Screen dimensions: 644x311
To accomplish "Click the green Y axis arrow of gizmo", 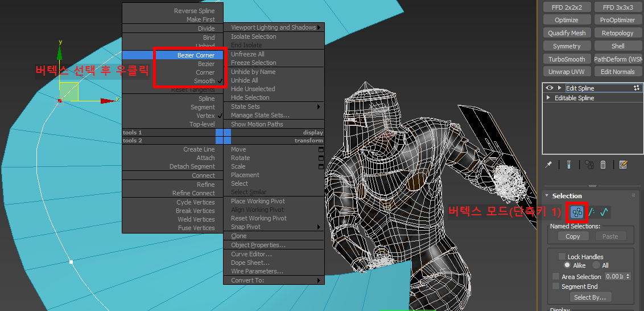I will pos(60,52).
